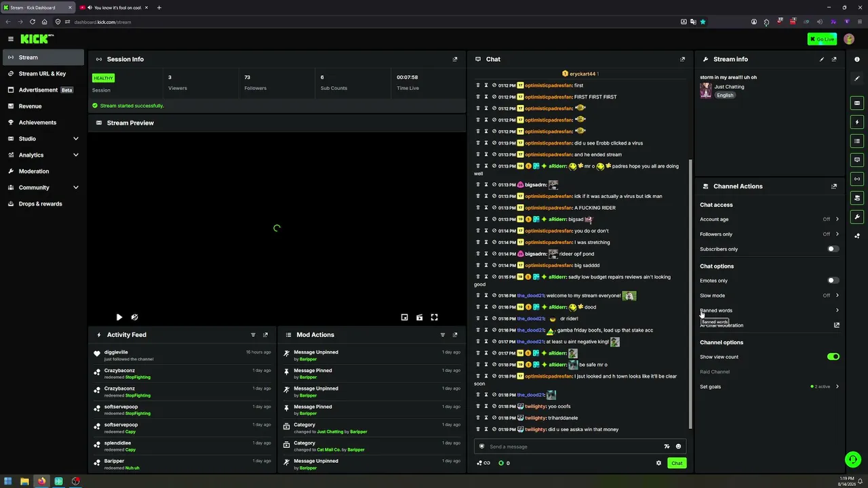Click the green Go Live button
868x488 pixels.
tap(822, 39)
